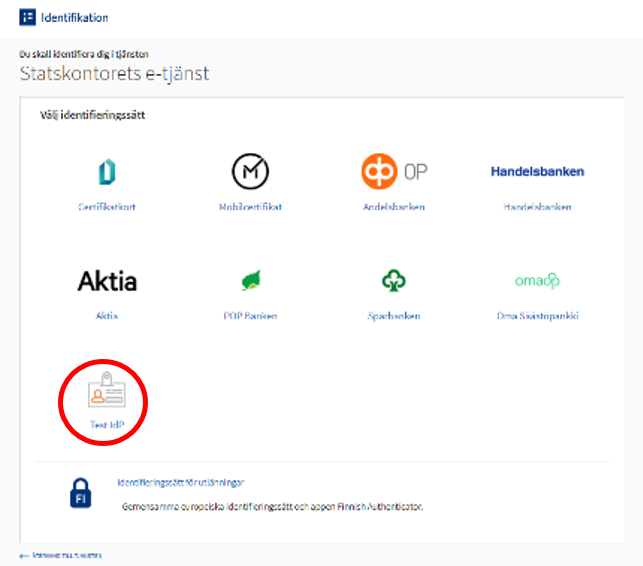Choose the omaSp logo
Viewport: 643px width, 566px height.
(537, 281)
